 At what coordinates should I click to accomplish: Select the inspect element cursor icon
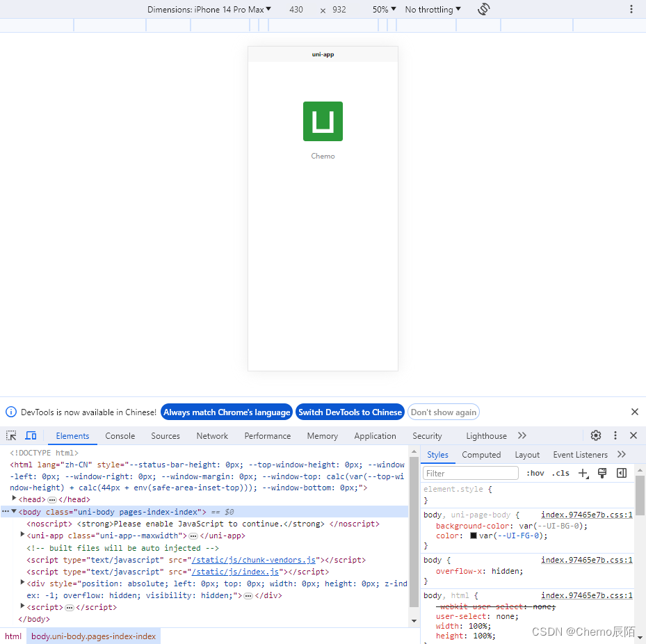click(10, 435)
